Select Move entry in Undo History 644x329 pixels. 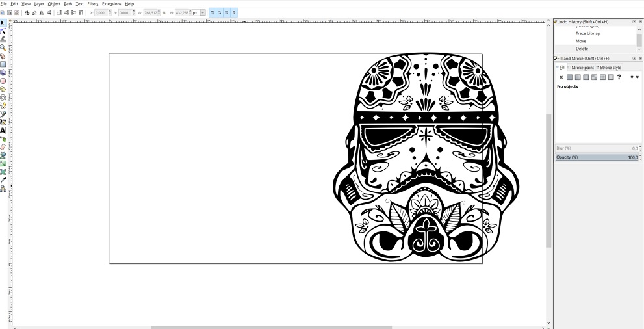(x=581, y=41)
